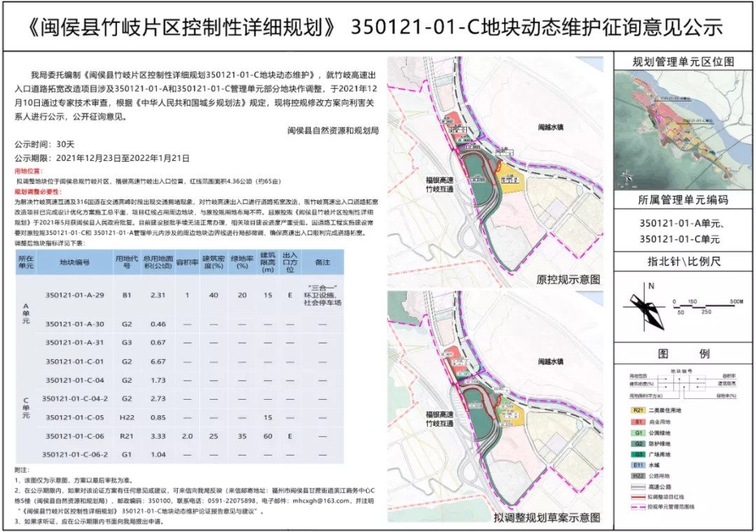Click the H22 highway land legend icon
Viewport: 756px width, 532px height.
pyautogui.click(x=638, y=476)
